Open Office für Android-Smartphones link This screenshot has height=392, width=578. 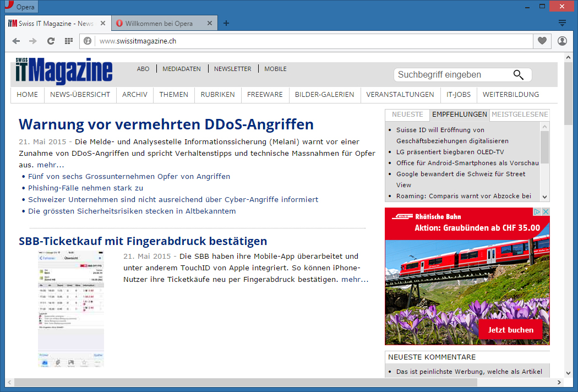(x=467, y=163)
